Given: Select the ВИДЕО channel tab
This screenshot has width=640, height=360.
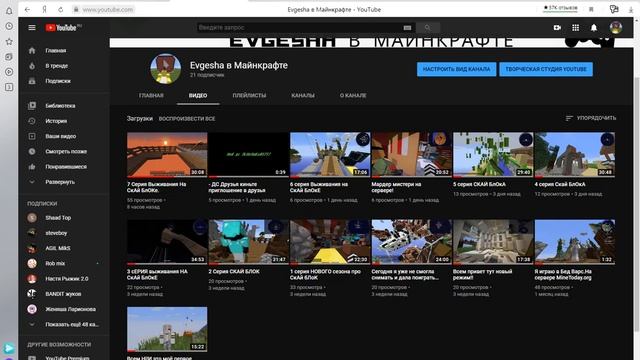Looking at the screenshot, I should (x=198, y=96).
